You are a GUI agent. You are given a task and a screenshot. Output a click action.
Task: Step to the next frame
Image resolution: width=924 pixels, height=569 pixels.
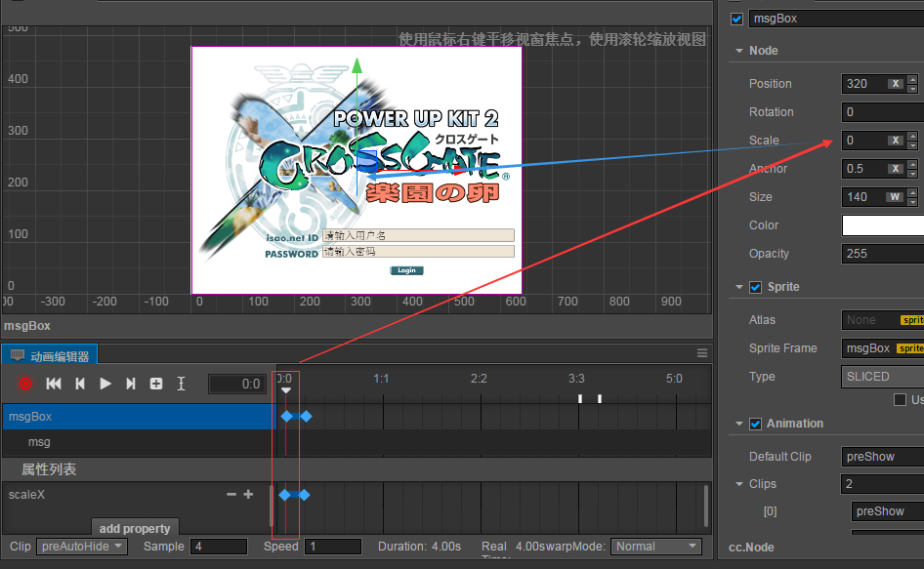click(131, 384)
